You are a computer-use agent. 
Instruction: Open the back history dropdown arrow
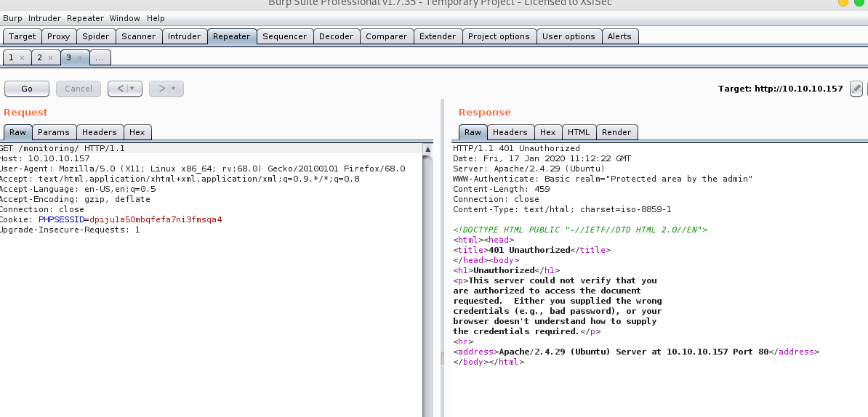[132, 89]
